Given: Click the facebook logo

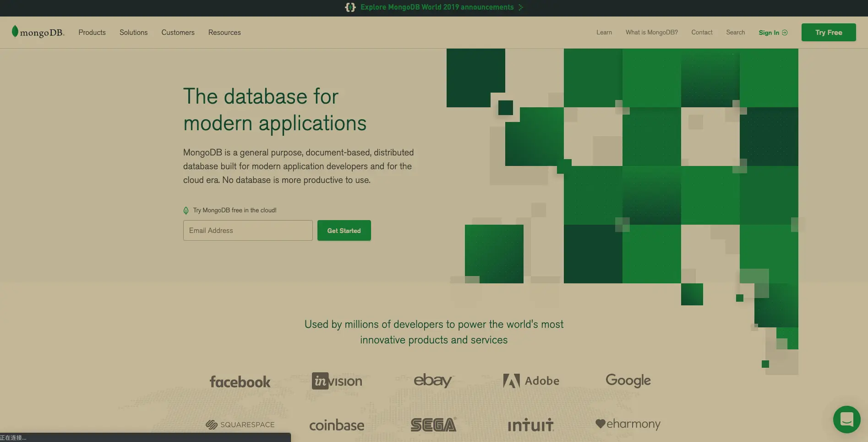Looking at the screenshot, I should pyautogui.click(x=240, y=381).
